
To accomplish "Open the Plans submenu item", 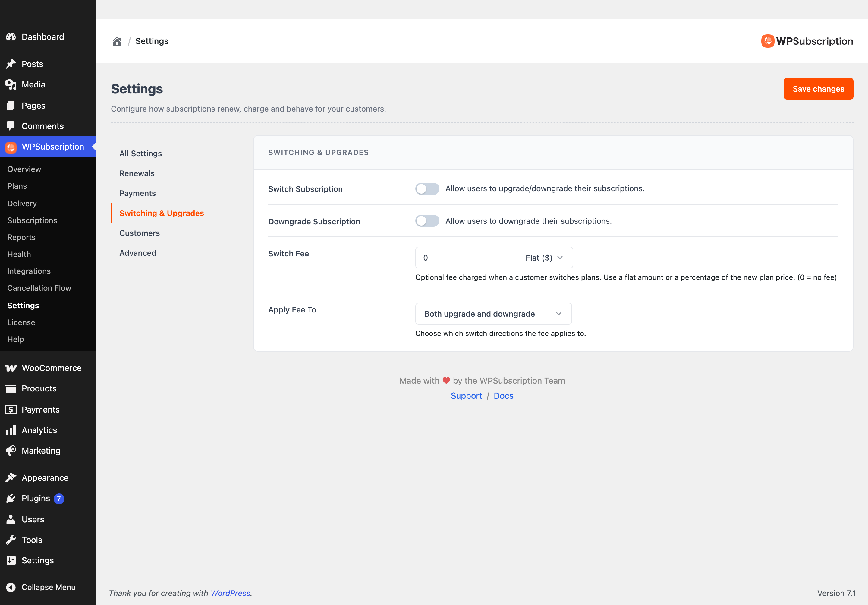I will pos(17,186).
